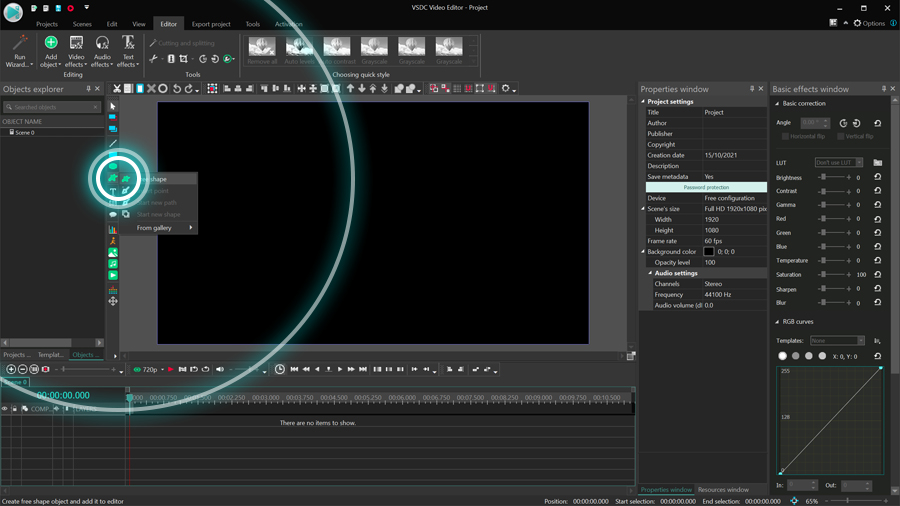The height and width of the screenshot is (506, 900).
Task: Open the View ribbon tab
Action: 139,24
